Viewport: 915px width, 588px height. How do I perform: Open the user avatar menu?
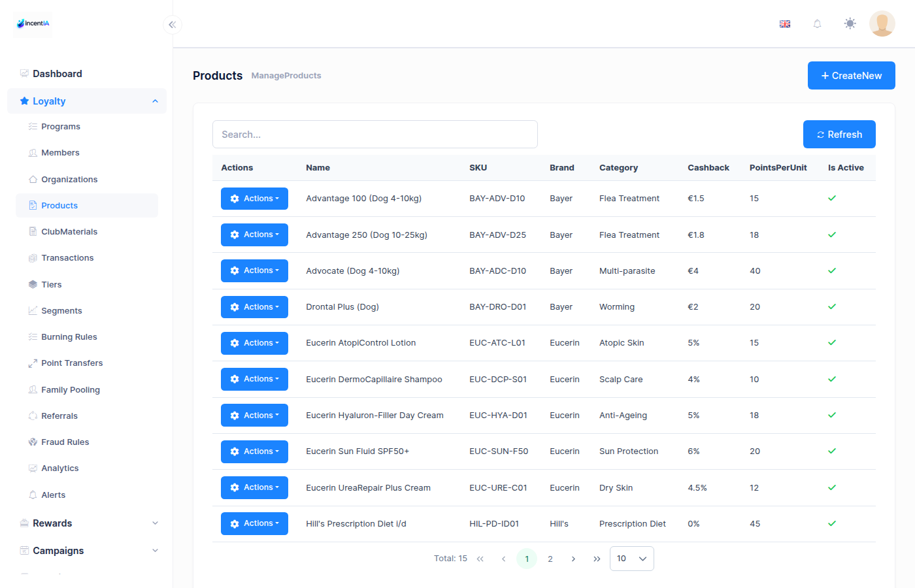[x=882, y=24]
